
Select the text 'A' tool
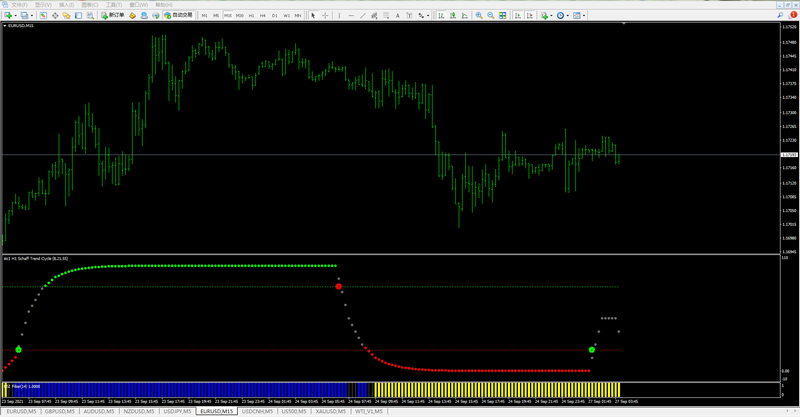[x=397, y=16]
